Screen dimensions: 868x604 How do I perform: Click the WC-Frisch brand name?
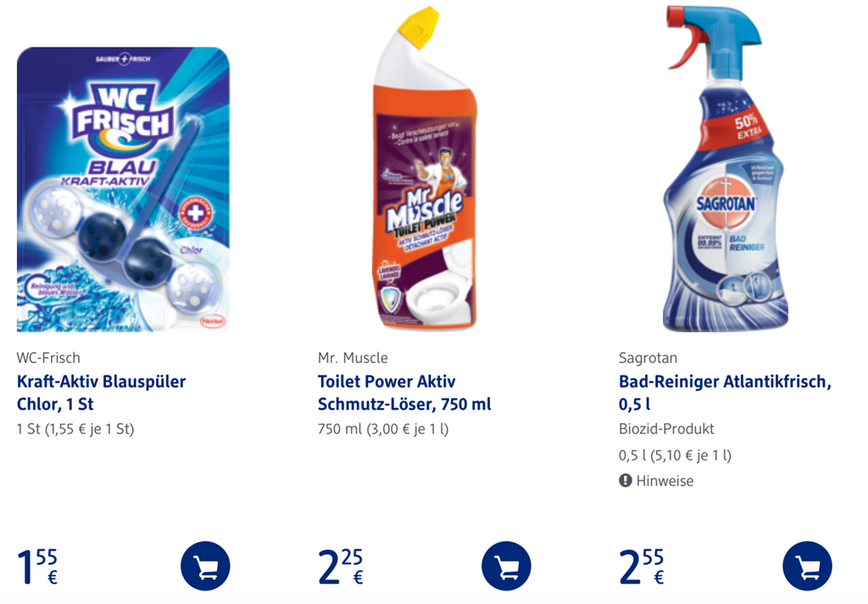48,357
